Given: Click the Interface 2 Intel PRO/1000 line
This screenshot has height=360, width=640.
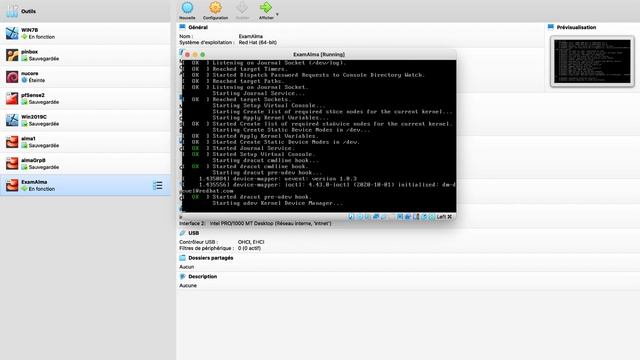Looking at the screenshot, I should (x=255, y=223).
